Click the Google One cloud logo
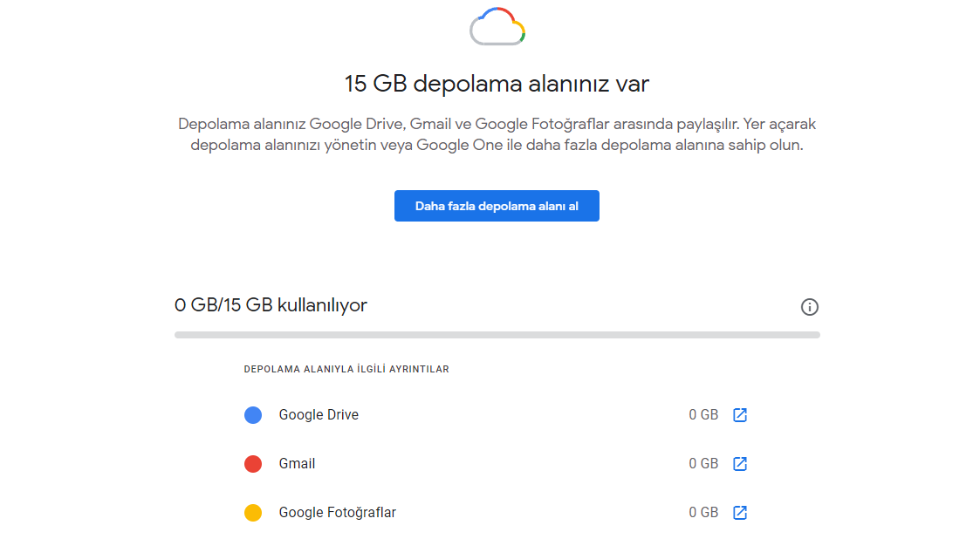The height and width of the screenshot is (539, 980). 497,26
